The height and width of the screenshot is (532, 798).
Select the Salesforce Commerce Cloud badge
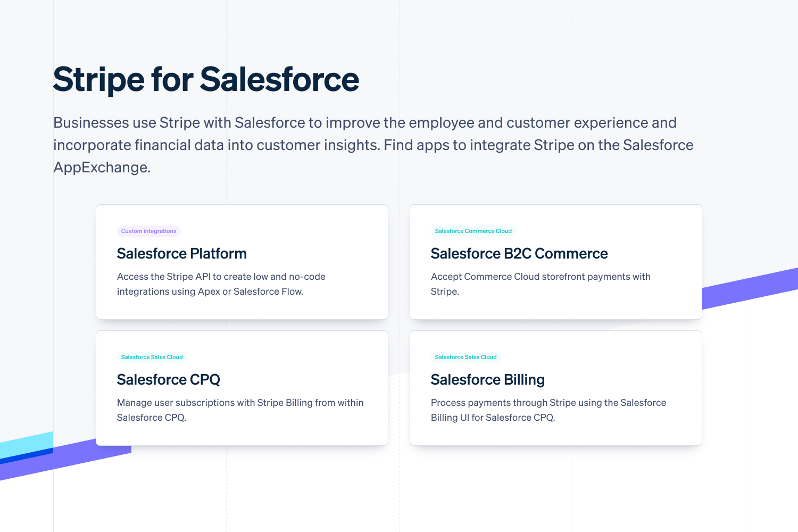(473, 231)
